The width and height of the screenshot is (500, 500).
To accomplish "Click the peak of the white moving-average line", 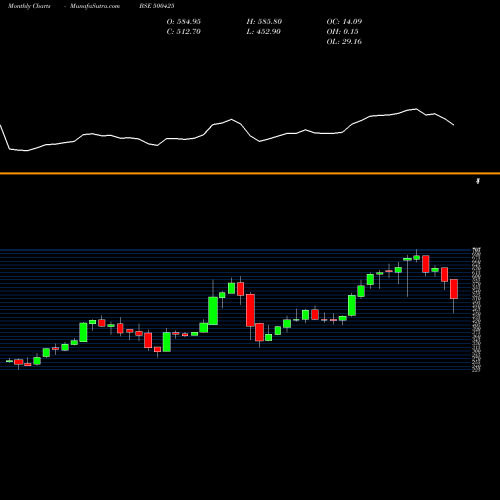I will point(416,109).
